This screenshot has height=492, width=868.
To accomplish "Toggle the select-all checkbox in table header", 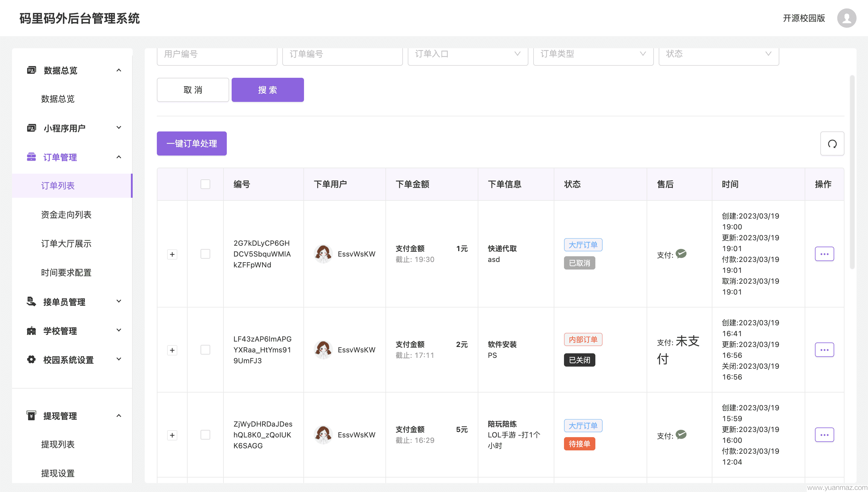I will 205,184.
